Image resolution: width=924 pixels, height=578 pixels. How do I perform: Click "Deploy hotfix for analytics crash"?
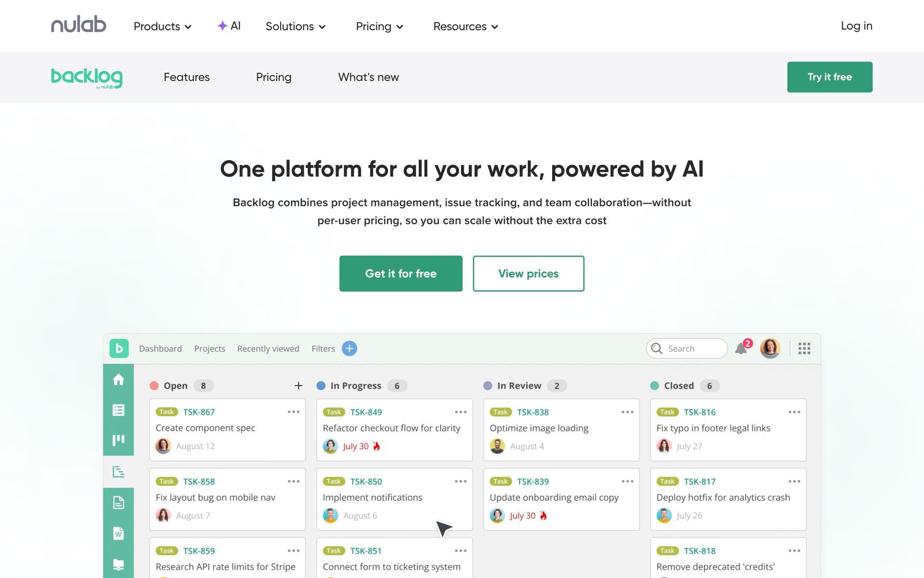[723, 498]
